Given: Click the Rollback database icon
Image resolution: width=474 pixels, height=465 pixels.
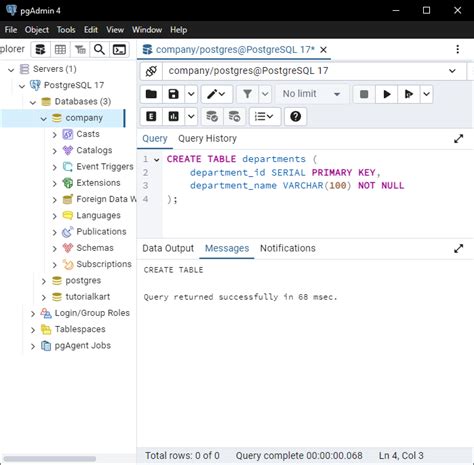Looking at the screenshot, I should tap(234, 116).
